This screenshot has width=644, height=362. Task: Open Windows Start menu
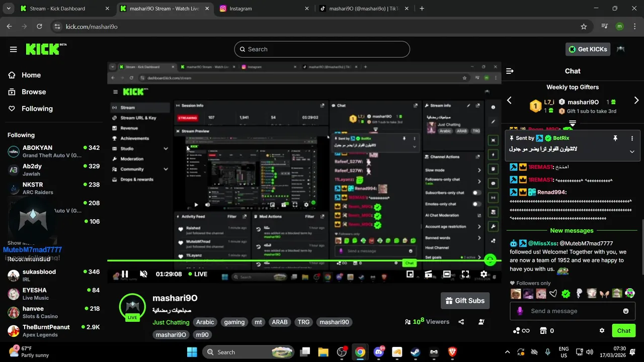(192, 352)
